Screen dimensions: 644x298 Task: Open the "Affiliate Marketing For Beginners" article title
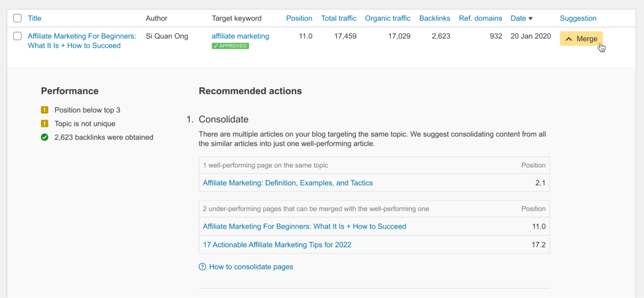(82, 41)
